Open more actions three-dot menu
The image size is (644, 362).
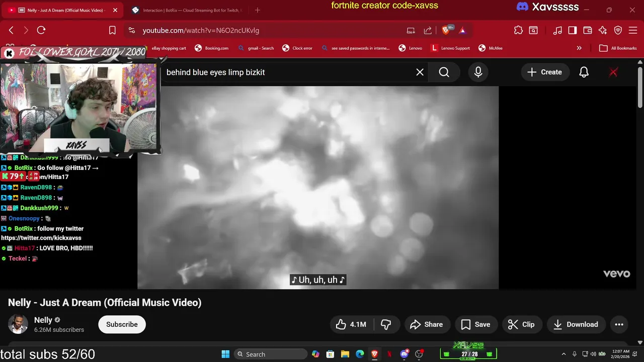click(x=619, y=324)
